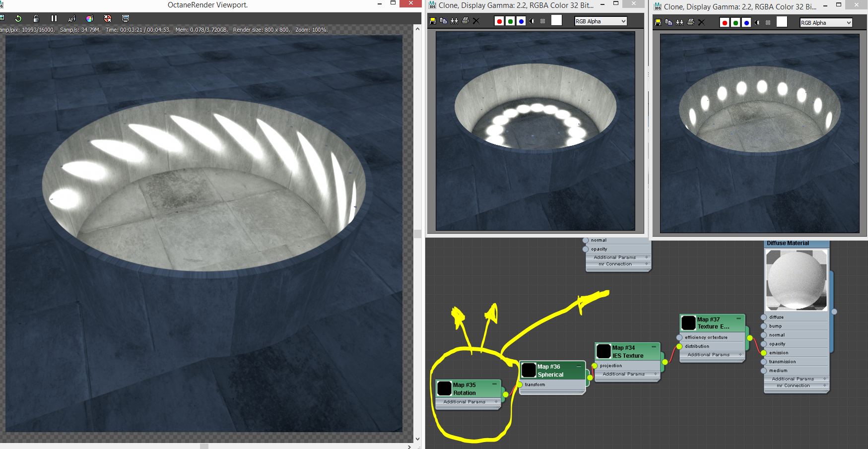This screenshot has height=449, width=868.
Task: Expand Additional Params on Map #35 node
Action: click(468, 402)
